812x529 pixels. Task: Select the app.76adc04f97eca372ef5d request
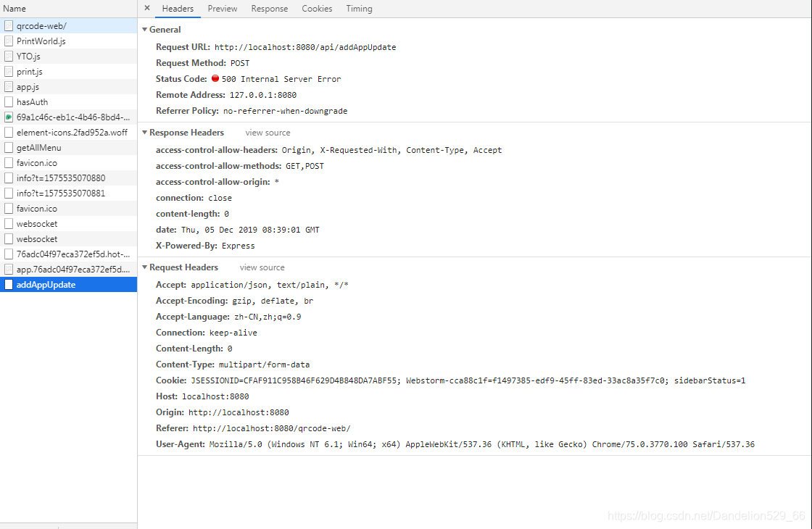[68, 269]
